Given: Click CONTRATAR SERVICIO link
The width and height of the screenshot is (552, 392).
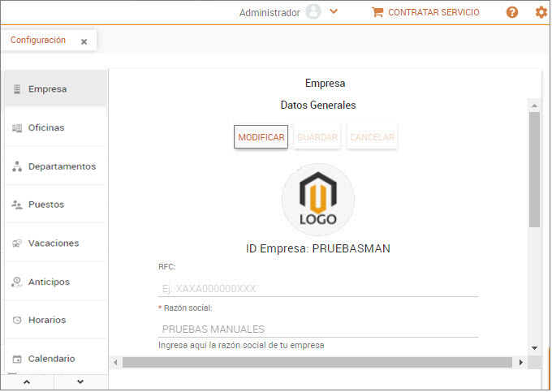Looking at the screenshot, I should [x=425, y=12].
